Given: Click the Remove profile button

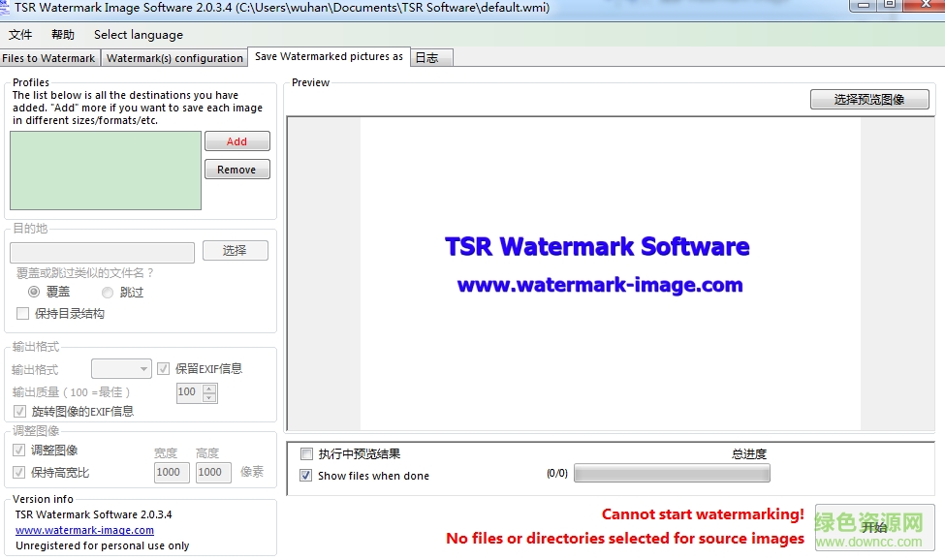Looking at the screenshot, I should click(x=236, y=169).
